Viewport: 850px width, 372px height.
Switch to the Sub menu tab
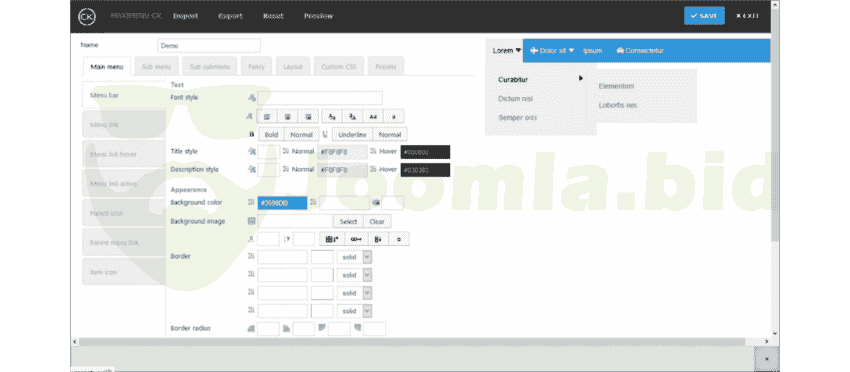tap(157, 67)
